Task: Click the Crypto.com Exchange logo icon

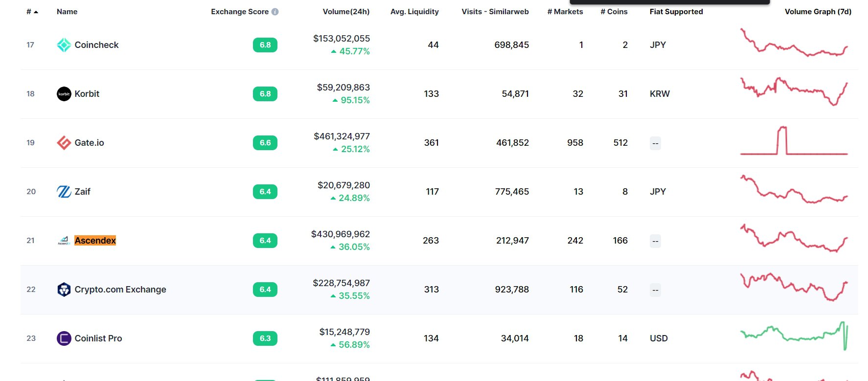Action: click(64, 290)
